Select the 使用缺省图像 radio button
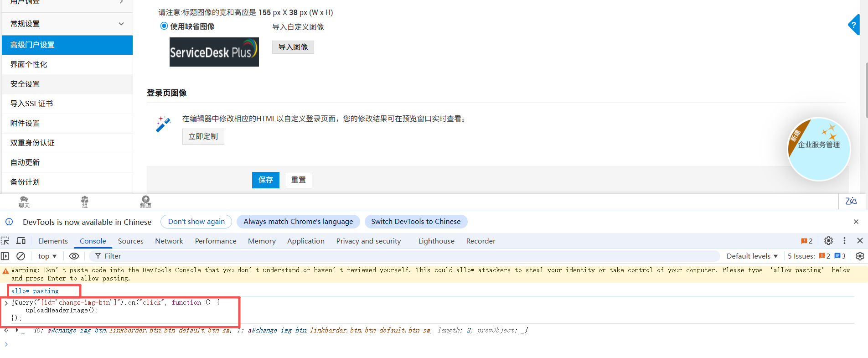Image resolution: width=868 pixels, height=358 pixels. tap(164, 26)
